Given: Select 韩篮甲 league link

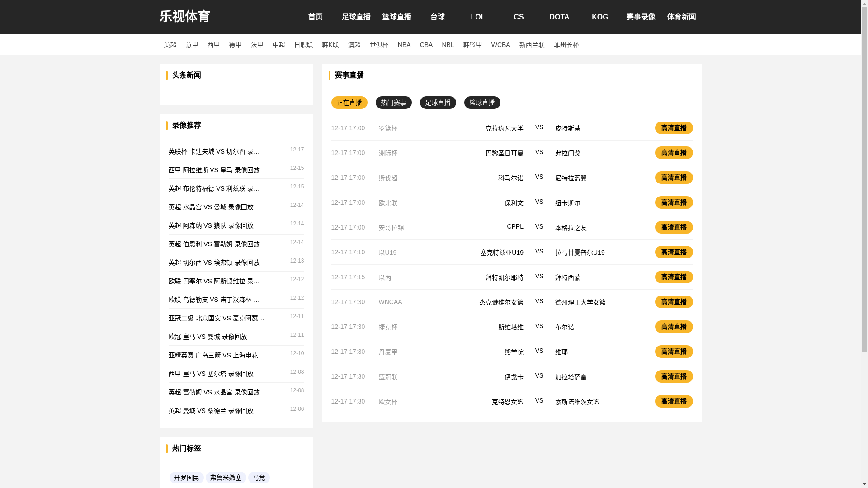Looking at the screenshot, I should pyautogui.click(x=473, y=45).
